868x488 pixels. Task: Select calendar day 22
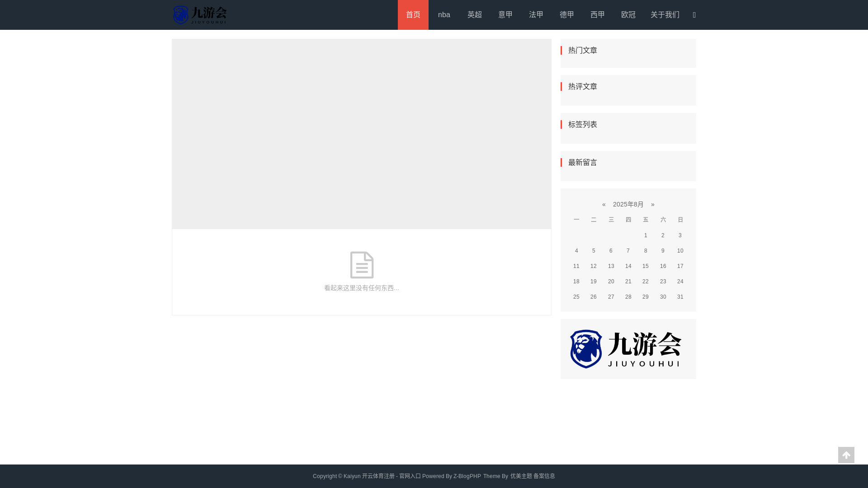coord(646,282)
